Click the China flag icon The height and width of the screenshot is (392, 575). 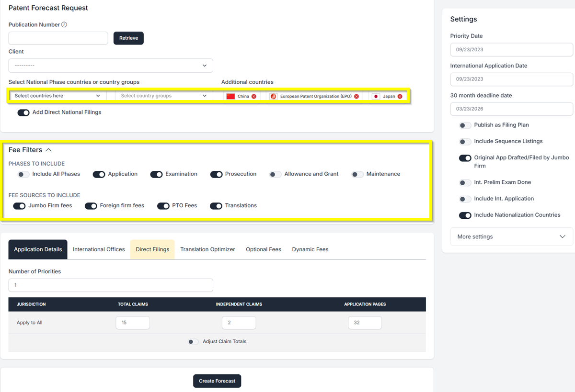tap(230, 96)
